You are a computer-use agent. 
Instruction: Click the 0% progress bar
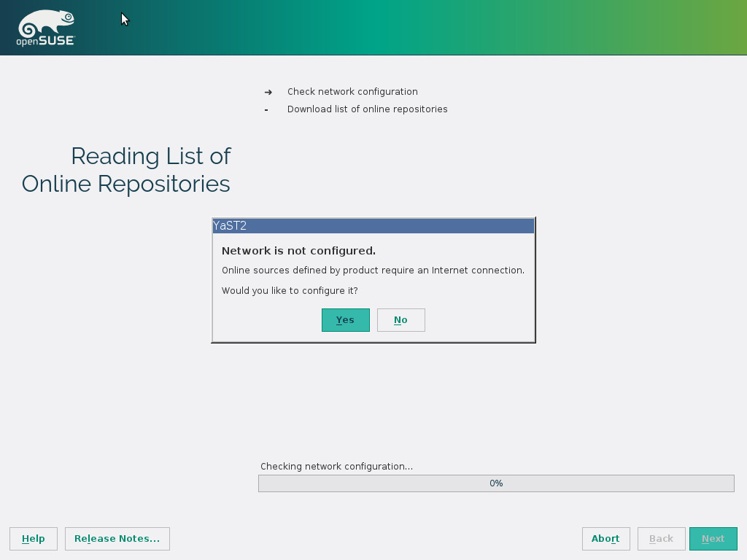pos(496,483)
